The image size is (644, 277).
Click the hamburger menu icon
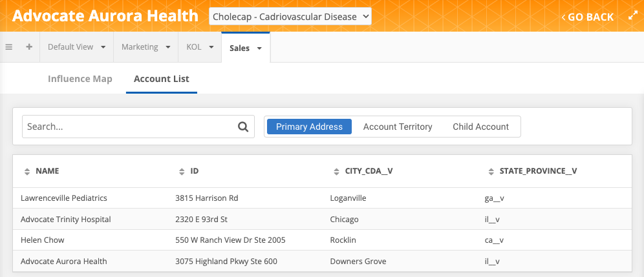(x=9, y=47)
